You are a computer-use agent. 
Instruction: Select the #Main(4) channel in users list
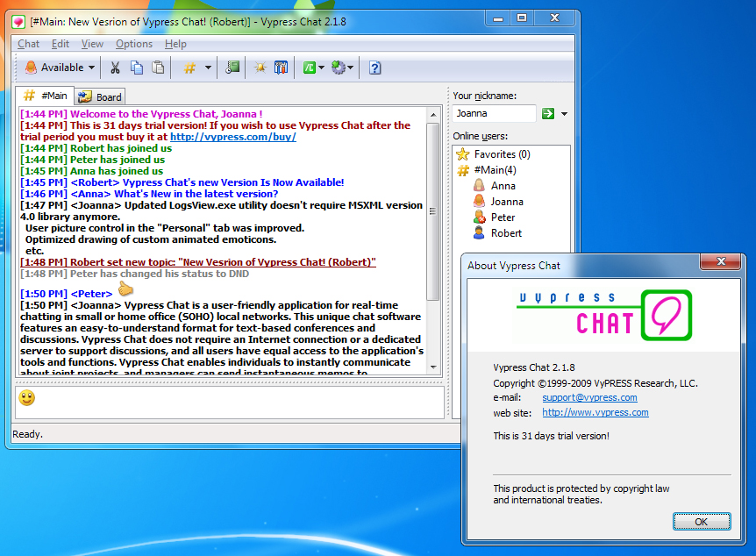[x=487, y=170]
